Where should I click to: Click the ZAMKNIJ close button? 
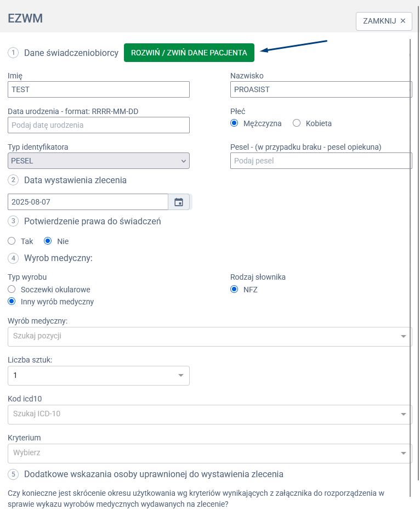coord(384,21)
